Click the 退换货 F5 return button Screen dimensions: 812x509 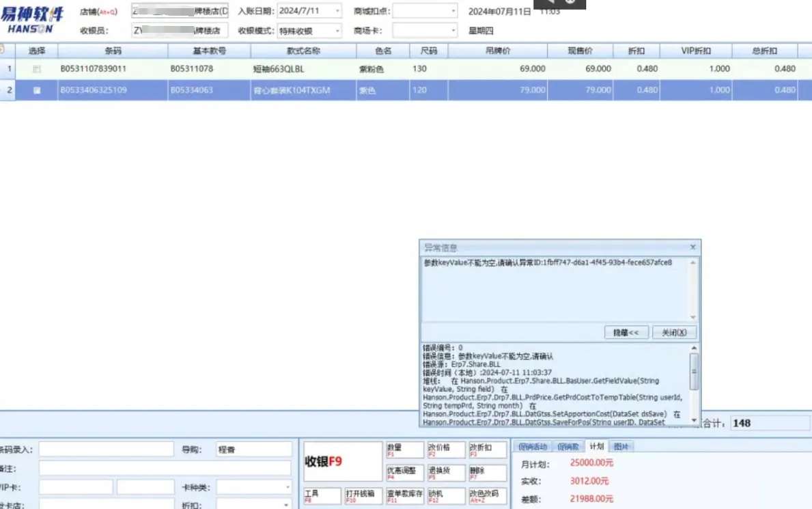(x=445, y=473)
